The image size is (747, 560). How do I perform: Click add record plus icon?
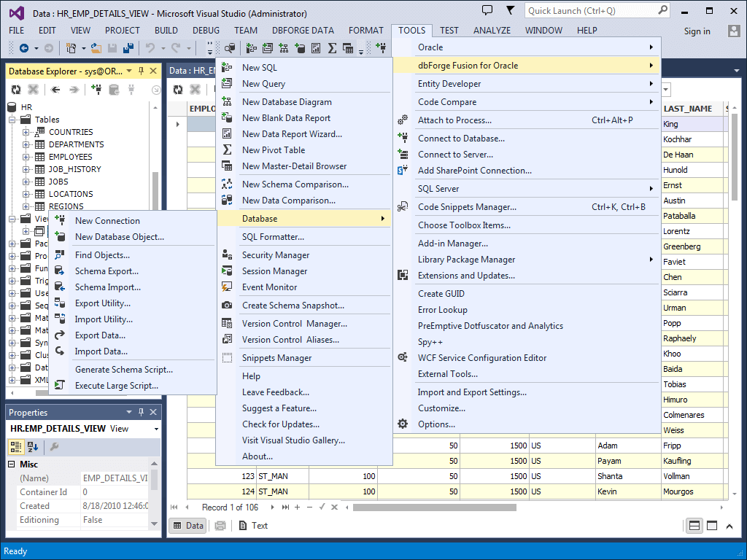(298, 507)
